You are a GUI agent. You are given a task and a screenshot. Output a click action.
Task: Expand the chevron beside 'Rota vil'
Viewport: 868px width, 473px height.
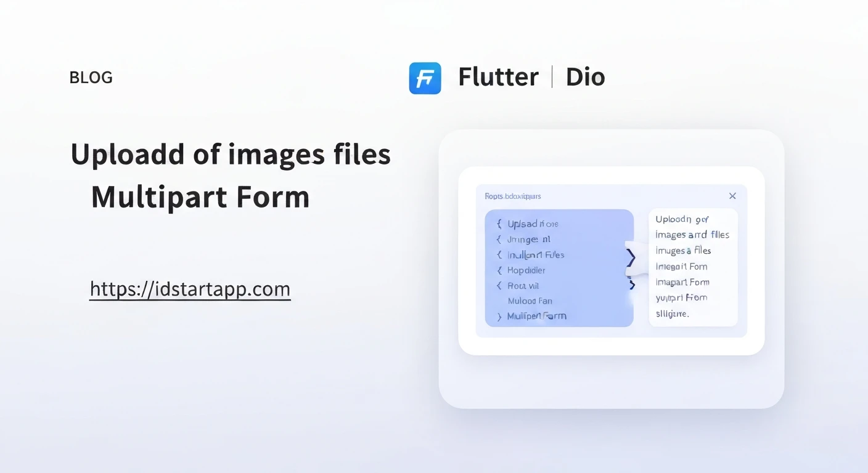(499, 286)
